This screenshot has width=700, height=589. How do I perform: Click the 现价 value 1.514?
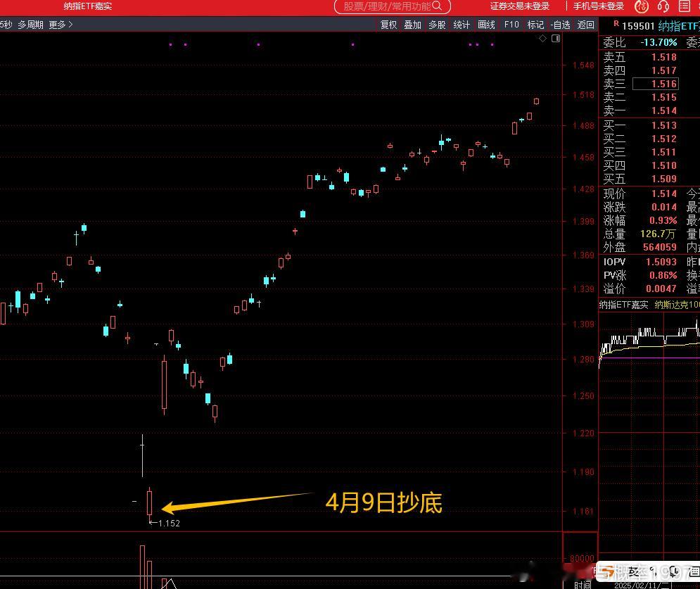coord(663,194)
